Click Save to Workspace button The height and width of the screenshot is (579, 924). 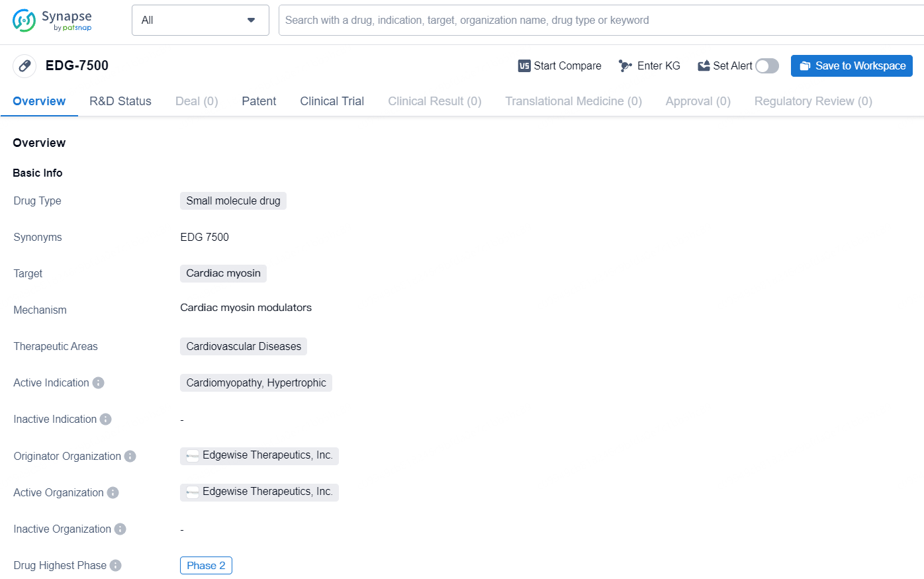pyautogui.click(x=851, y=66)
